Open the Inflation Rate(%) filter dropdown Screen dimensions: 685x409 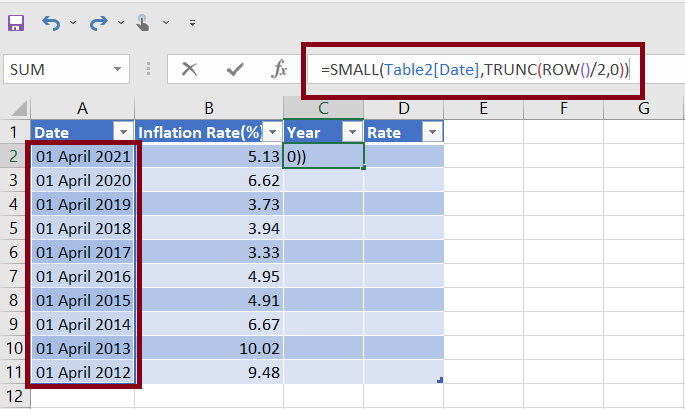[x=272, y=132]
